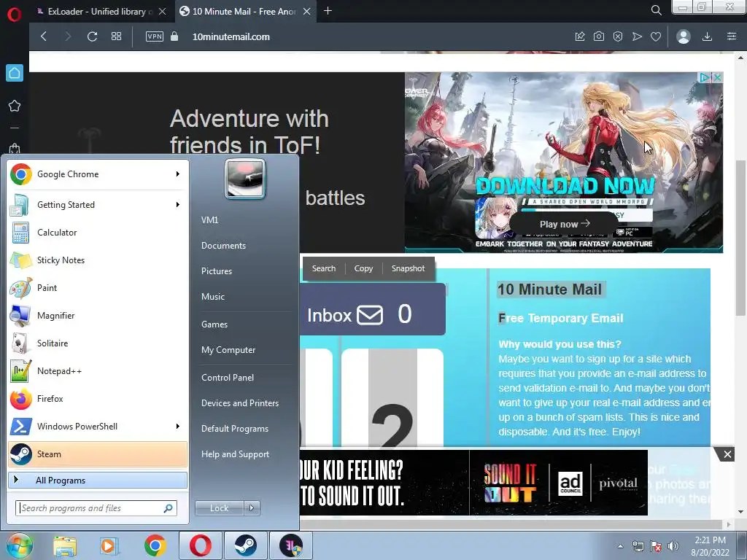Open Default Programs link
The image size is (747, 560).
point(235,429)
